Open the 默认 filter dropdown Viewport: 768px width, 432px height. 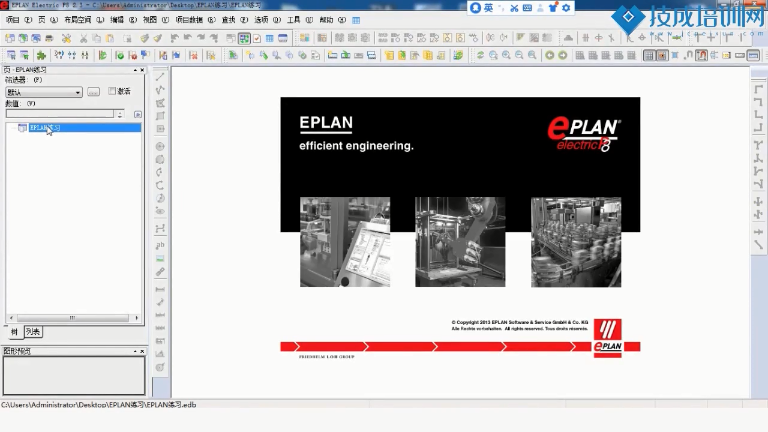44,92
